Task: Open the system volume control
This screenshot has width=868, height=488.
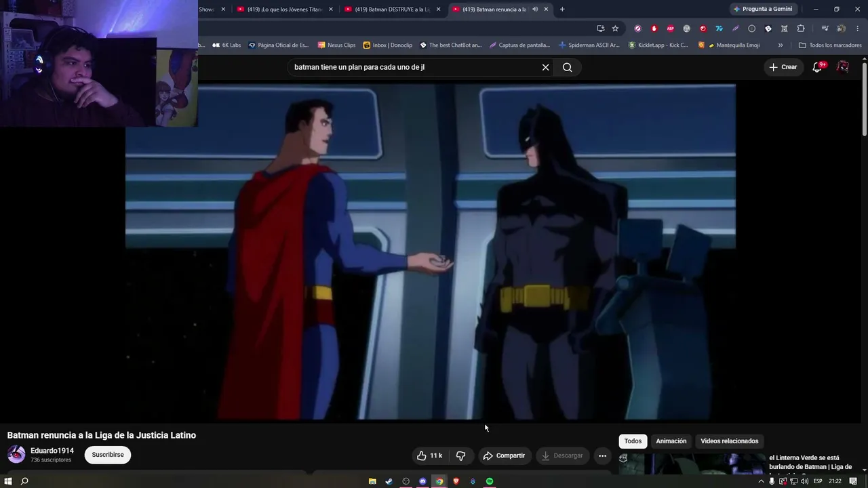Action: coord(804,481)
